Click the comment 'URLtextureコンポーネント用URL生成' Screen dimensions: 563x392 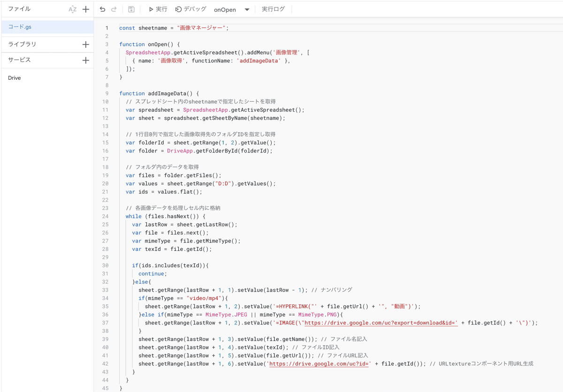point(482,364)
